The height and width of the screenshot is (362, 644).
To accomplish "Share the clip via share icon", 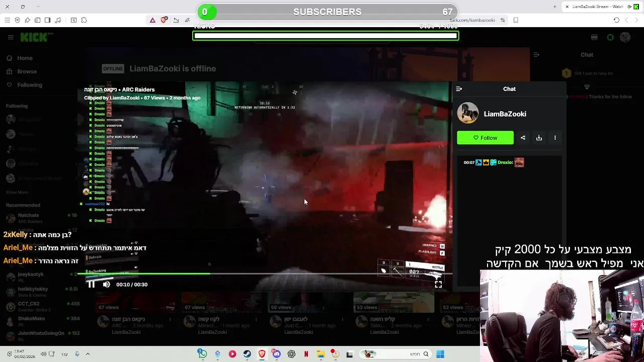I will click(x=523, y=138).
